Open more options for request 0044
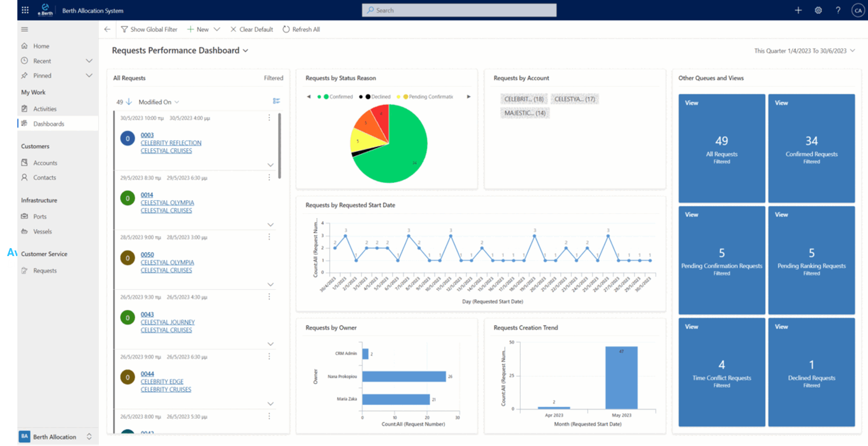Image resolution: width=868 pixels, height=446 pixels. click(x=269, y=356)
